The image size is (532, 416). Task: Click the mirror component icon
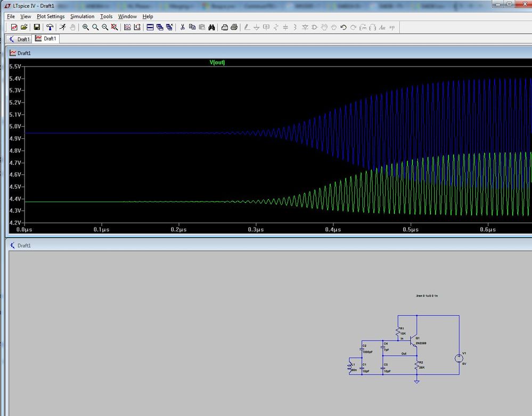pyautogui.click(x=373, y=27)
